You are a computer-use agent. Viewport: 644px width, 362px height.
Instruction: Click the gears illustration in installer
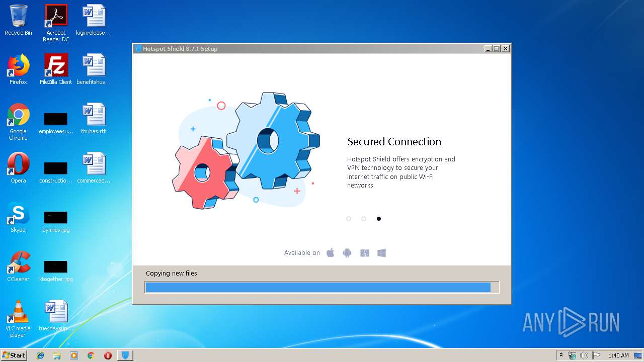click(x=246, y=151)
